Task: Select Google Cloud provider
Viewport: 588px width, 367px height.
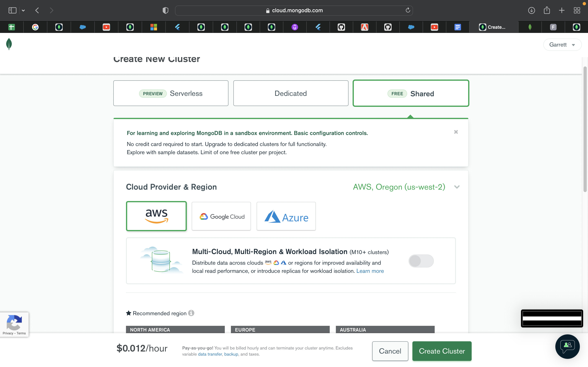Action: point(221,216)
